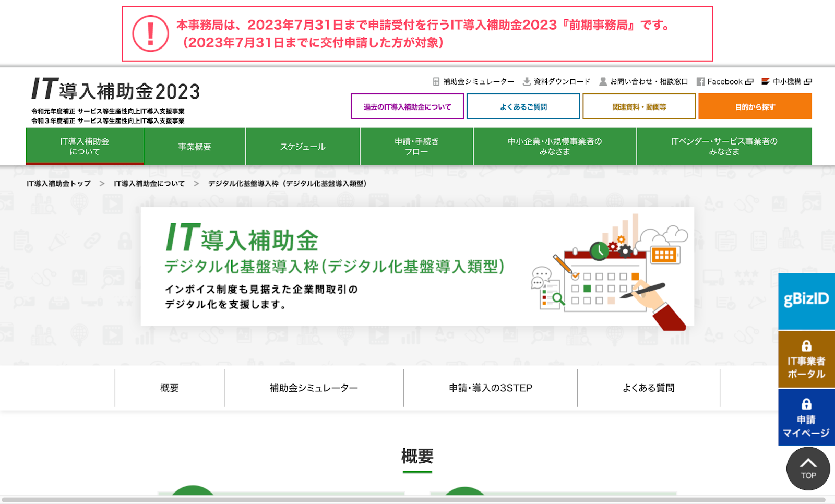The width and height of the screenshot is (835, 504).
Task: Select スケジュール in the main navigation
Action: 303,147
